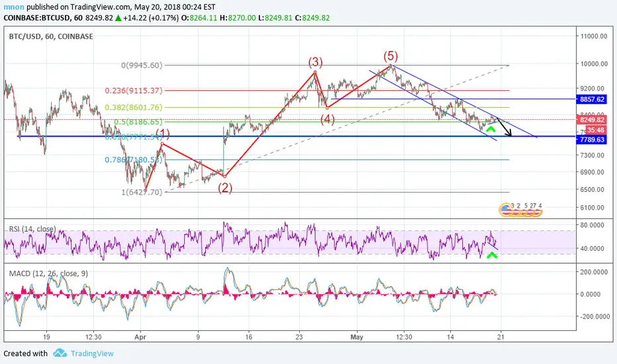This screenshot has width=617, height=364.
Task: Select the high value H:8270.00
Action: pos(238,18)
